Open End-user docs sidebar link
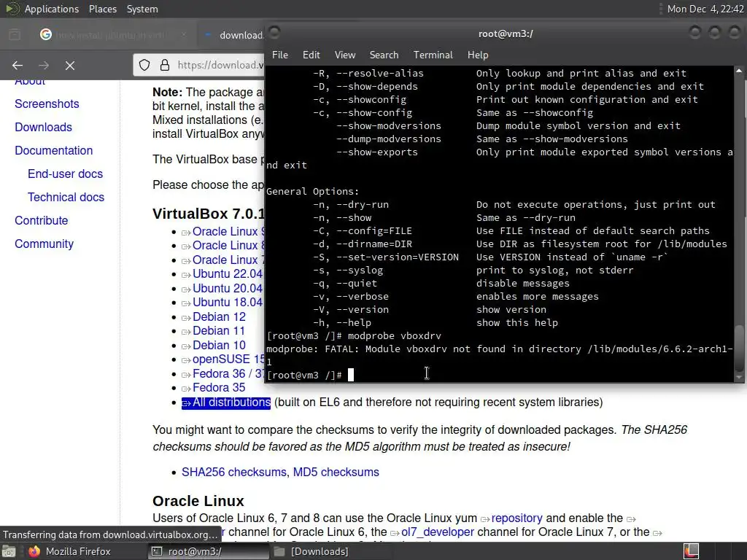The width and height of the screenshot is (747, 560). [x=65, y=174]
